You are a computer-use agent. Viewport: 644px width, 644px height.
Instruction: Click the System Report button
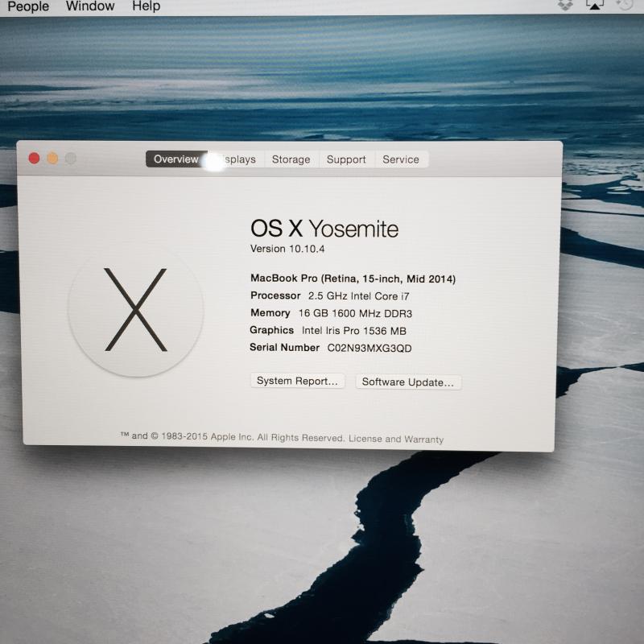tap(297, 381)
